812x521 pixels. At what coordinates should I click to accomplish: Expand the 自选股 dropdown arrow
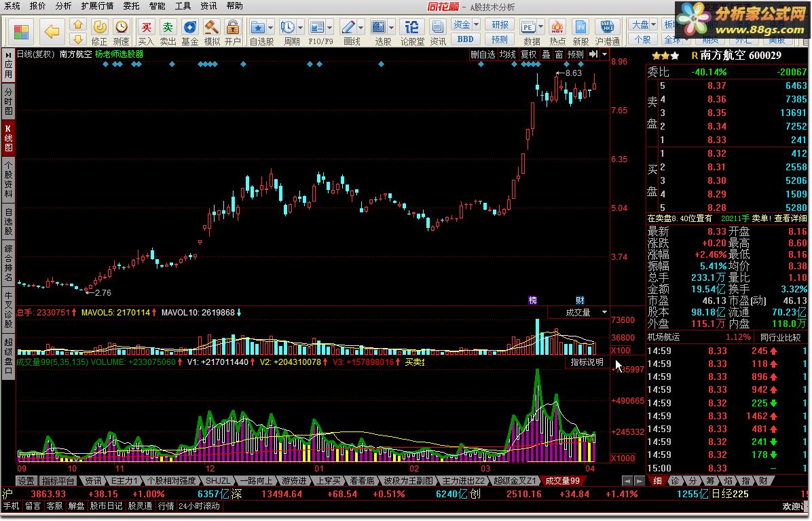click(x=271, y=27)
